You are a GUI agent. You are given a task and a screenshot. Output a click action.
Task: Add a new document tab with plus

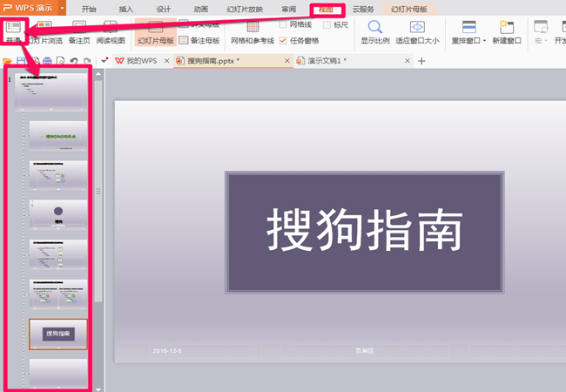point(421,61)
